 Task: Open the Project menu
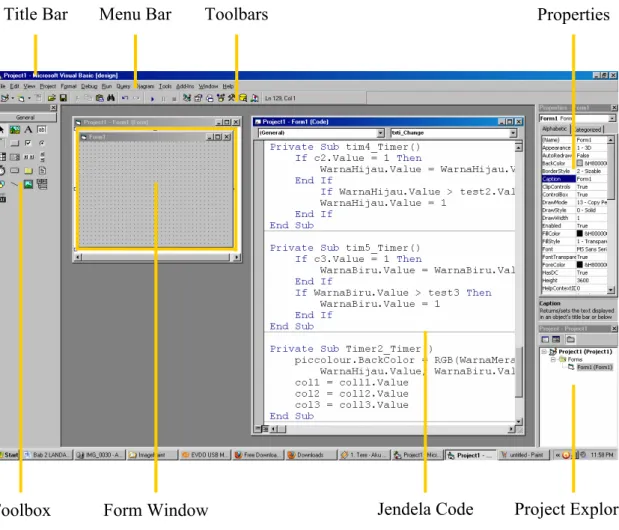(48, 86)
